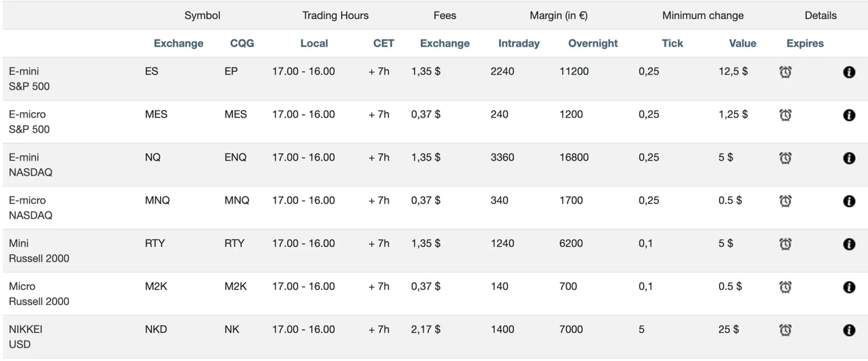Image resolution: width=868 pixels, height=361 pixels.
Task: Show expiry clock for Micro Russell 2000
Action: pyautogui.click(x=785, y=287)
